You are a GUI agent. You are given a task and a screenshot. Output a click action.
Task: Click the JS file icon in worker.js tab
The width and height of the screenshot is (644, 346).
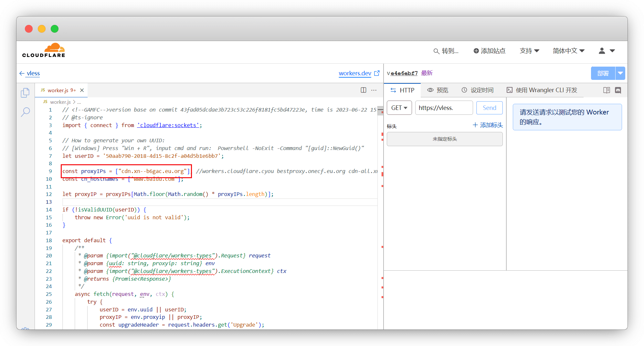click(43, 90)
